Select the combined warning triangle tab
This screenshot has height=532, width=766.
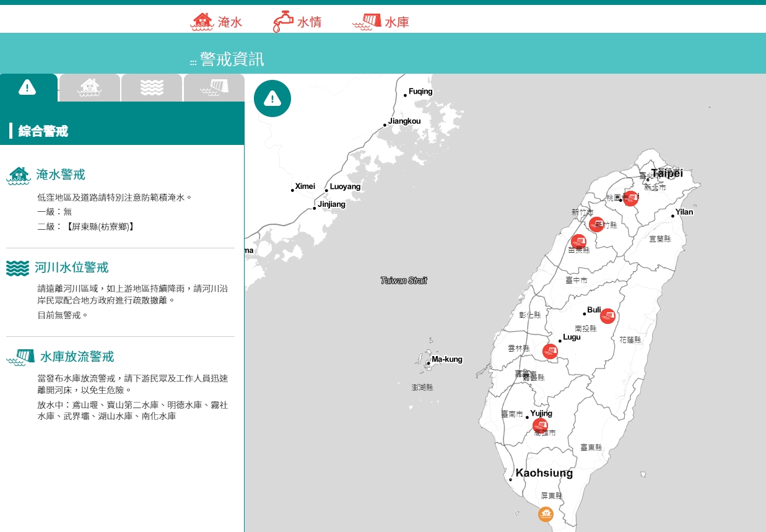[28, 87]
